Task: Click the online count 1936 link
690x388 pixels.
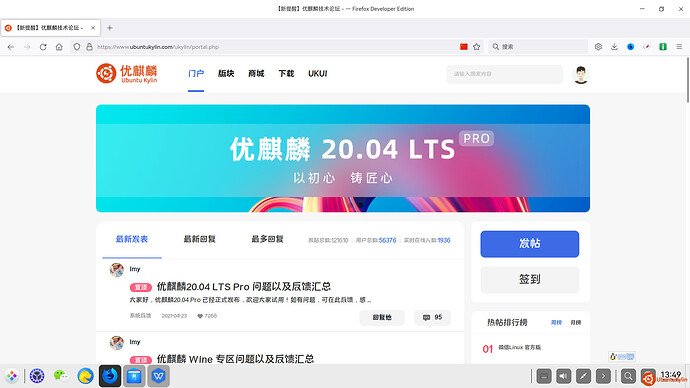Action: tap(444, 240)
